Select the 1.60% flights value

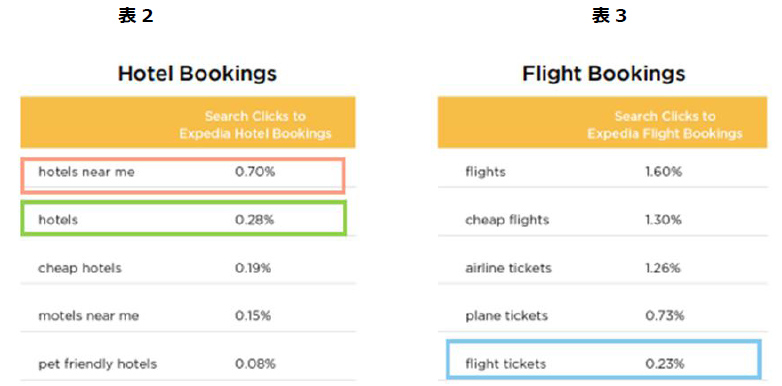[663, 172]
